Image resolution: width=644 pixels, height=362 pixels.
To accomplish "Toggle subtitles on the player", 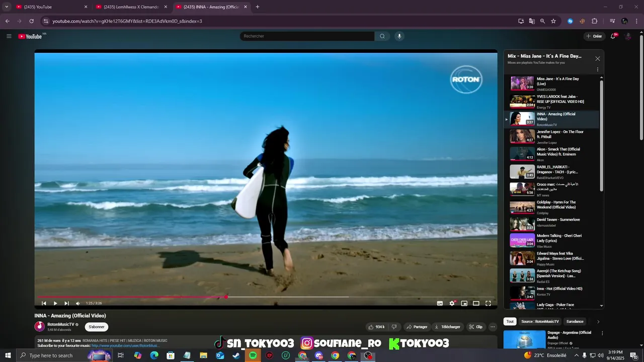I will (440, 303).
